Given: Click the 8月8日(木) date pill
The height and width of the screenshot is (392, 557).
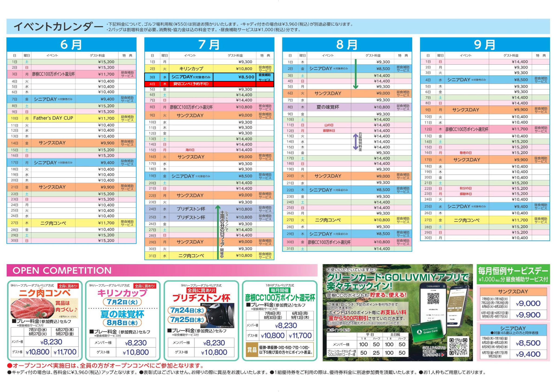Looking at the screenshot, I should [x=122, y=323].
